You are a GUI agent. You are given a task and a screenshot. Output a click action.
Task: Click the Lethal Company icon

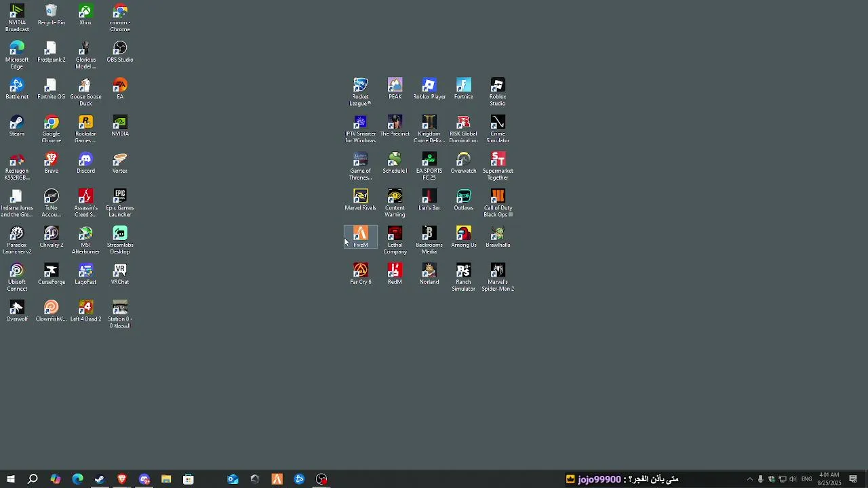(x=395, y=241)
